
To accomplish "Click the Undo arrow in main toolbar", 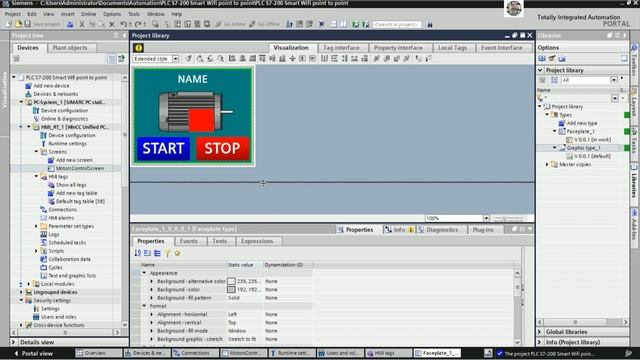I will (123, 24).
